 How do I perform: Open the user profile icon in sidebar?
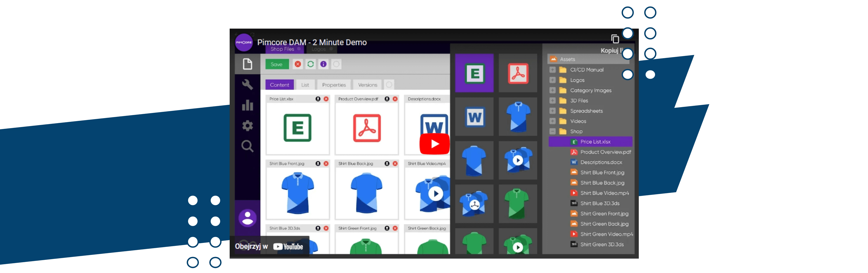click(248, 218)
